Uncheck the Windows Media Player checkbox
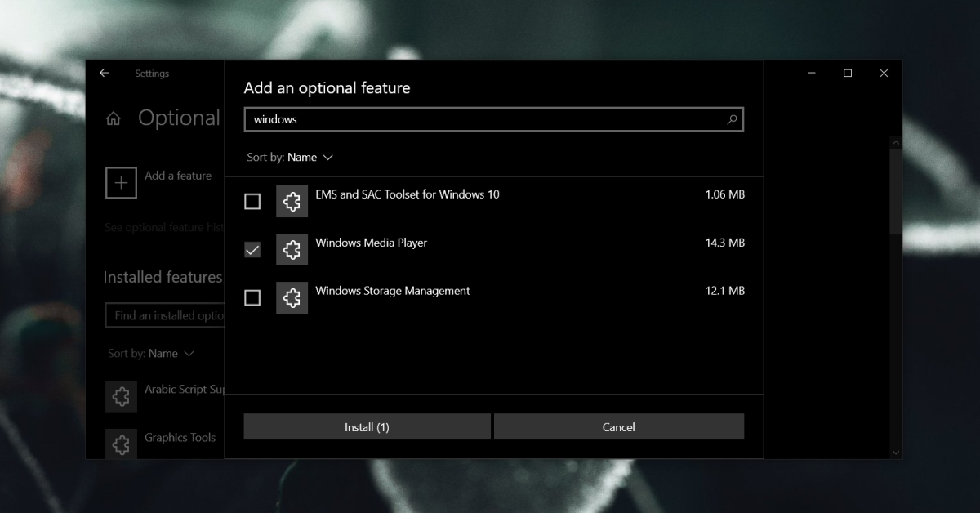This screenshot has height=513, width=980. (252, 250)
